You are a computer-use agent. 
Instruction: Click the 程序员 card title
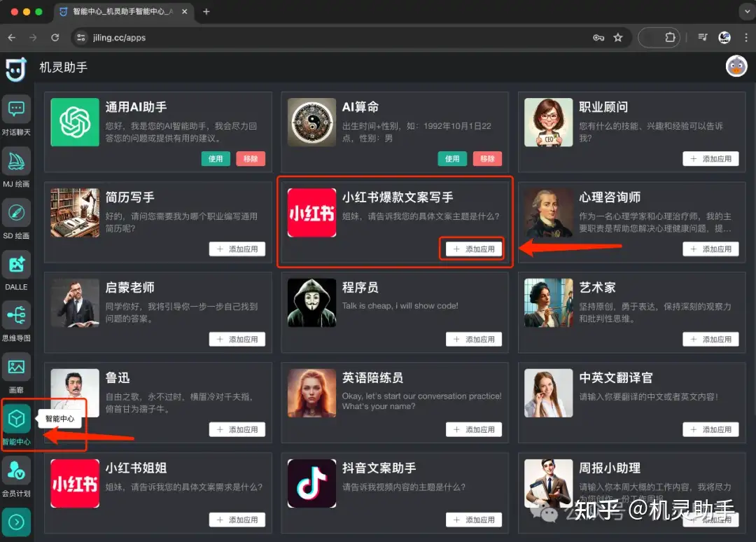[x=360, y=287]
